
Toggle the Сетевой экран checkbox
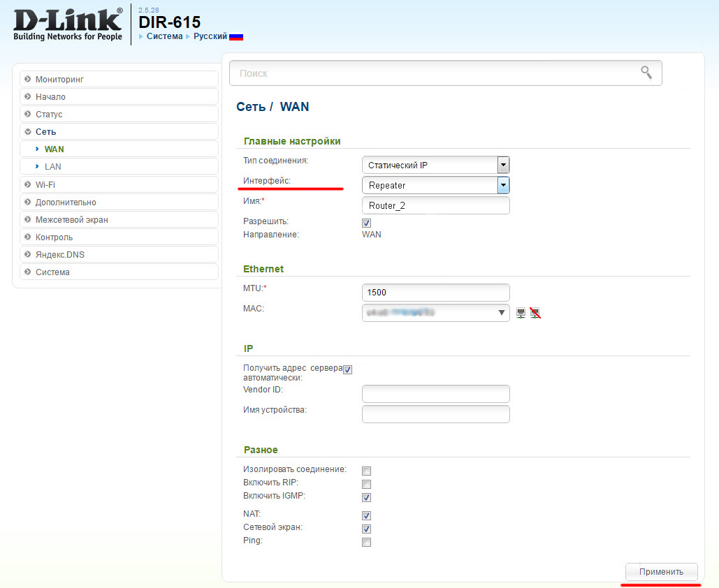(366, 529)
